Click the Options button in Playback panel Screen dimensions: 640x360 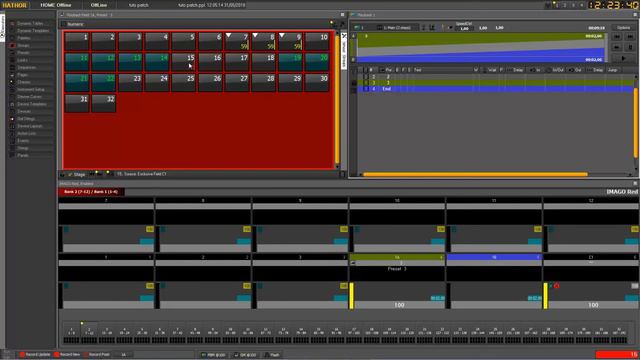pyautogui.click(x=623, y=28)
